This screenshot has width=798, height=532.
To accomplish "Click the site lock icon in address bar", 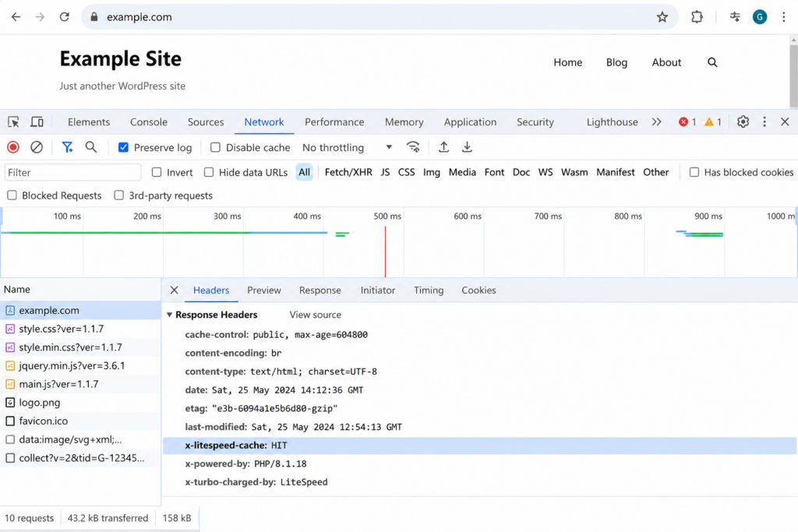I will [x=94, y=17].
